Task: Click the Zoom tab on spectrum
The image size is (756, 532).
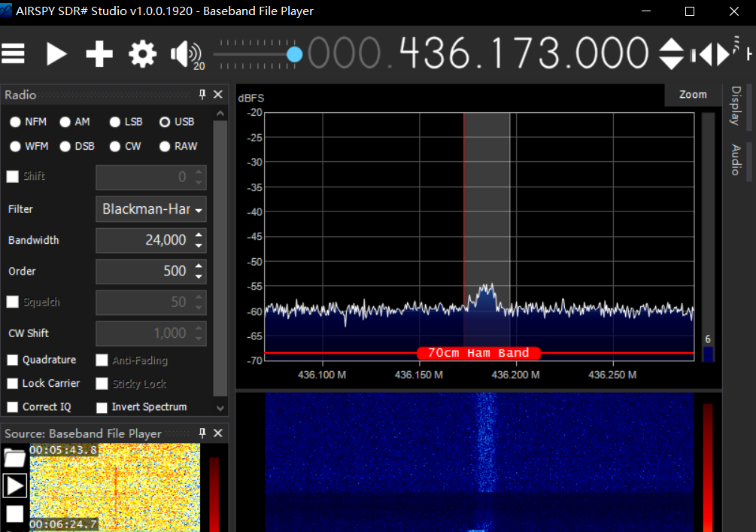Action: (x=693, y=95)
